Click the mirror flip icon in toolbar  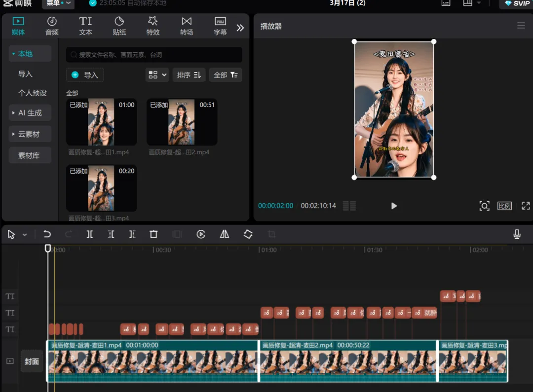click(x=225, y=234)
